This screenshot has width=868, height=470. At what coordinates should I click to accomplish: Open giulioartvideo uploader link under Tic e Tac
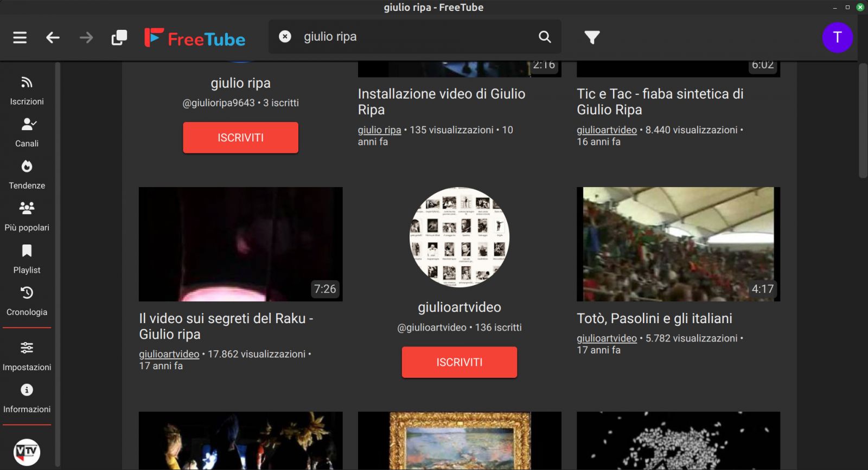click(607, 130)
